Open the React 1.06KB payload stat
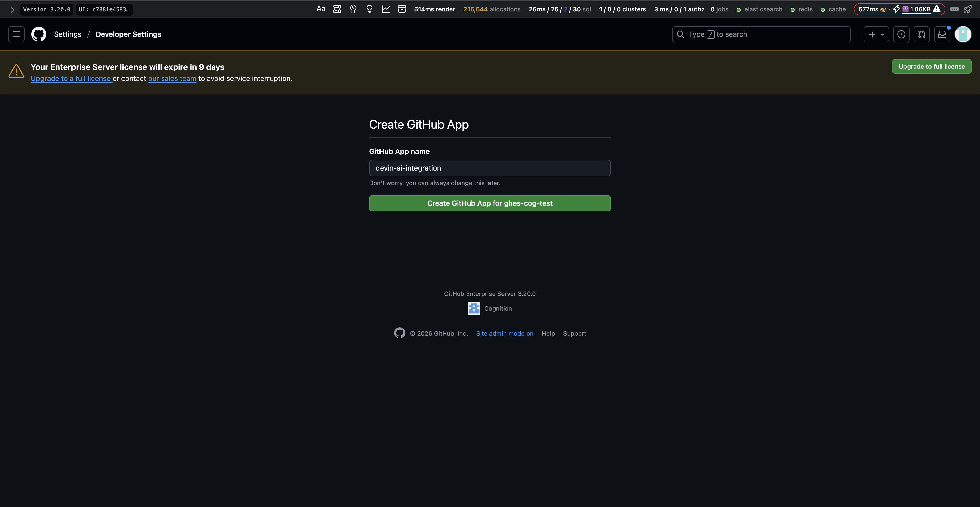The height and width of the screenshot is (507, 980). pyautogui.click(x=916, y=9)
